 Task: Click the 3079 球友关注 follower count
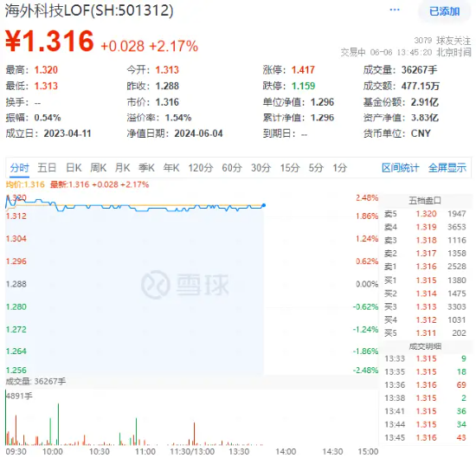click(442, 41)
